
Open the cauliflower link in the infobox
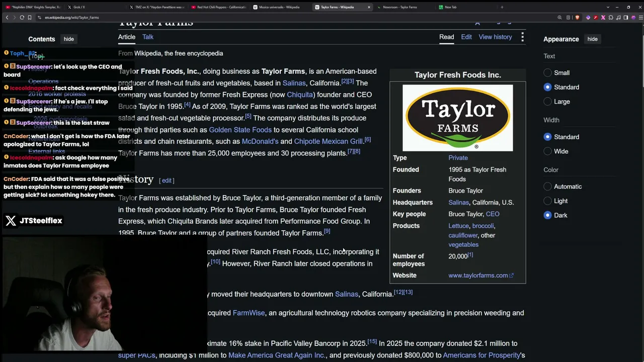click(x=463, y=235)
